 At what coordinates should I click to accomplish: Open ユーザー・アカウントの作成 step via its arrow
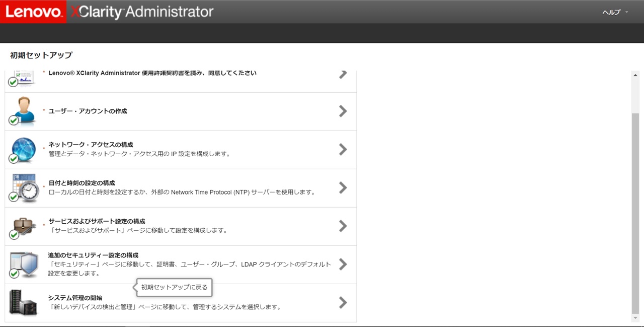(x=343, y=111)
